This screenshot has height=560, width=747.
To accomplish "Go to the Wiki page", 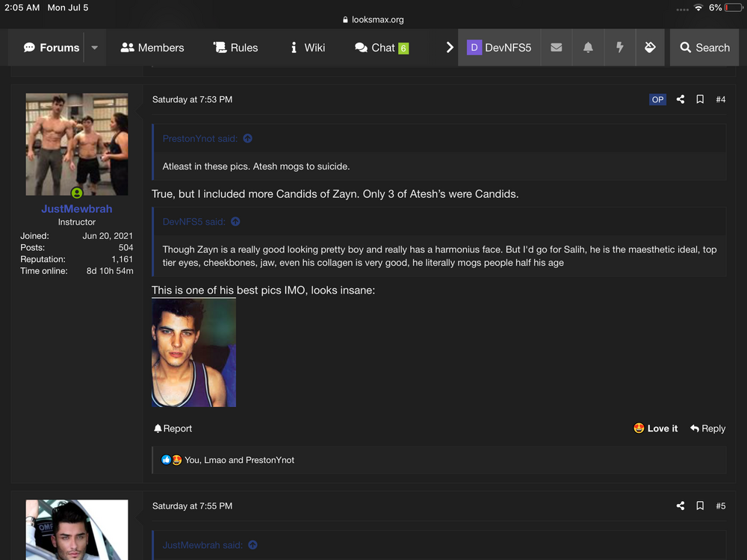I will click(x=307, y=48).
